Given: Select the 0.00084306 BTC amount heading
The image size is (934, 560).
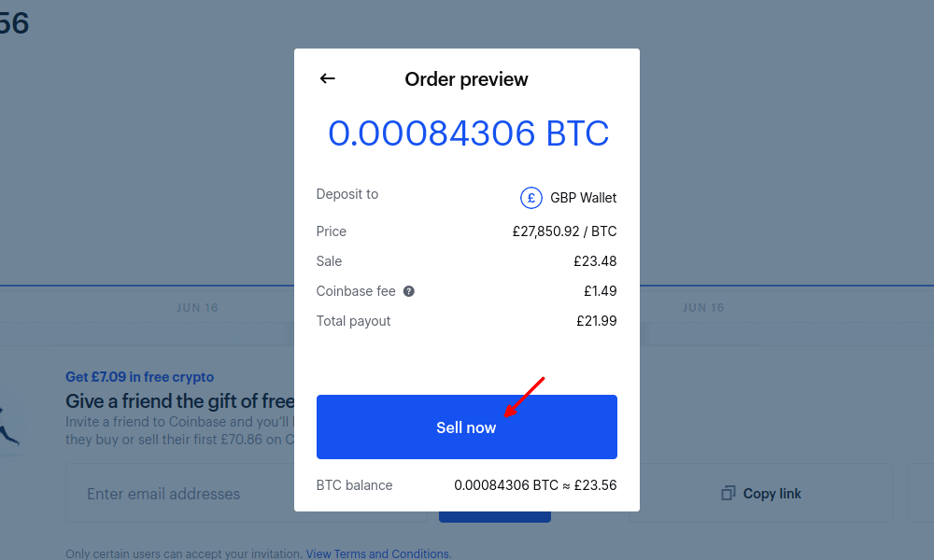Looking at the screenshot, I should tap(468, 133).
